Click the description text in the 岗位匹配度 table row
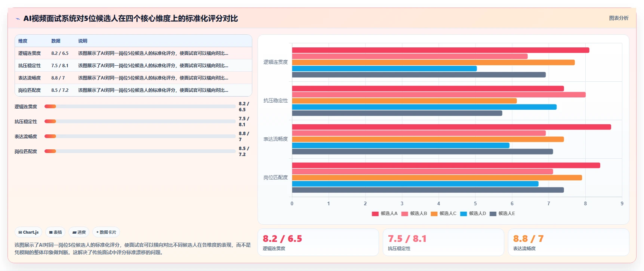The height and width of the screenshot is (271, 644). [153, 90]
